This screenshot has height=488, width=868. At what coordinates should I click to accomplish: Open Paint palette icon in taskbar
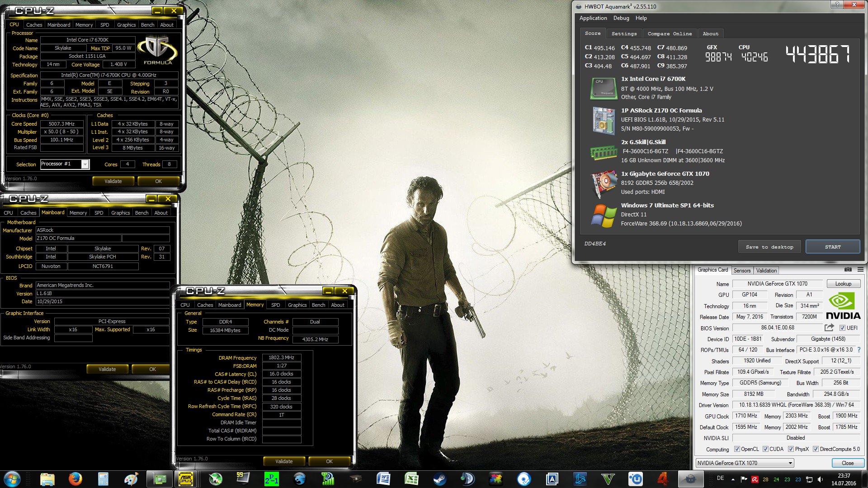coord(131,479)
